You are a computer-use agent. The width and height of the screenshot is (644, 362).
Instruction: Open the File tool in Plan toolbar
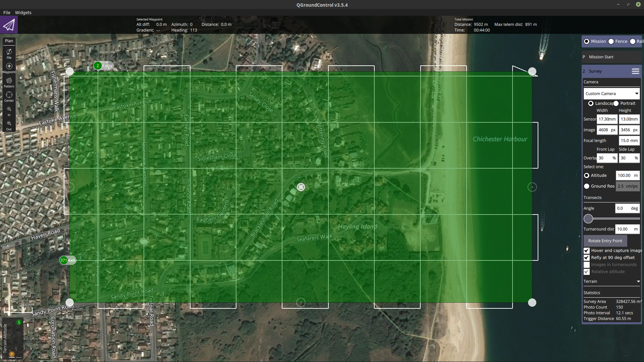tap(9, 52)
